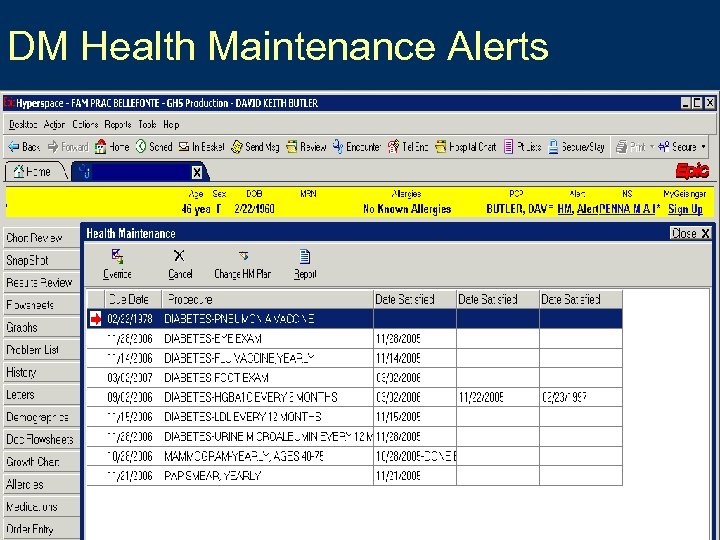This screenshot has height=540, width=720.
Task: Open History activity
Action: [x=41, y=372]
